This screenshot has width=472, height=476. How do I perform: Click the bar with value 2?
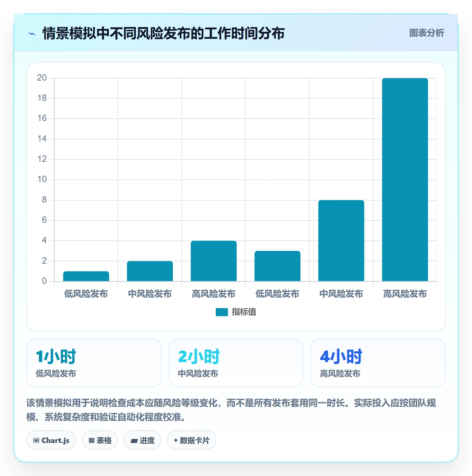[x=150, y=271]
